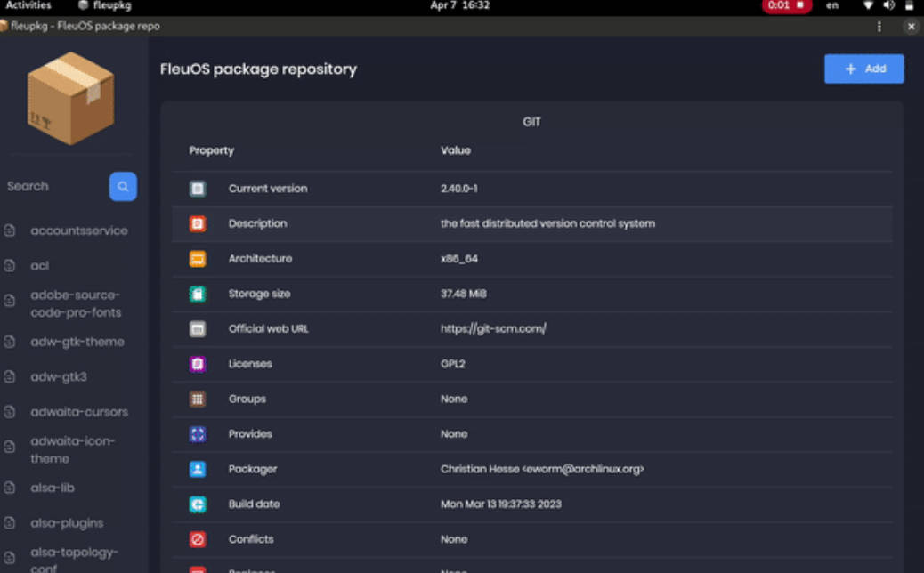Click the version value 2.40.0-1

point(459,189)
